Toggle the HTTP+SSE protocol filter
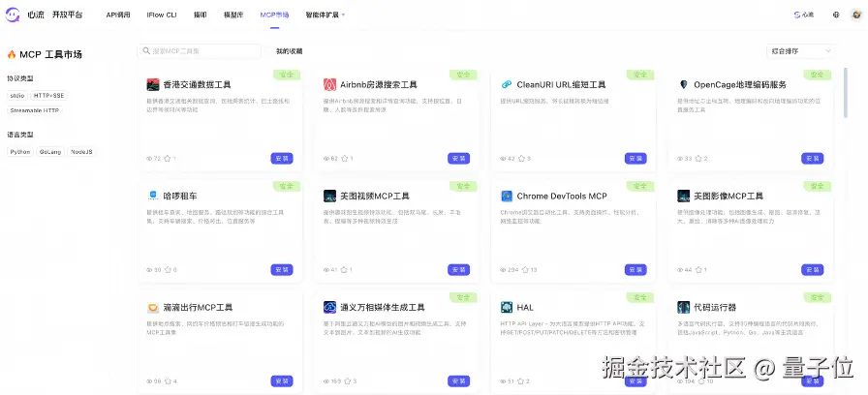Image resolution: width=868 pixels, height=395 pixels. click(x=48, y=96)
